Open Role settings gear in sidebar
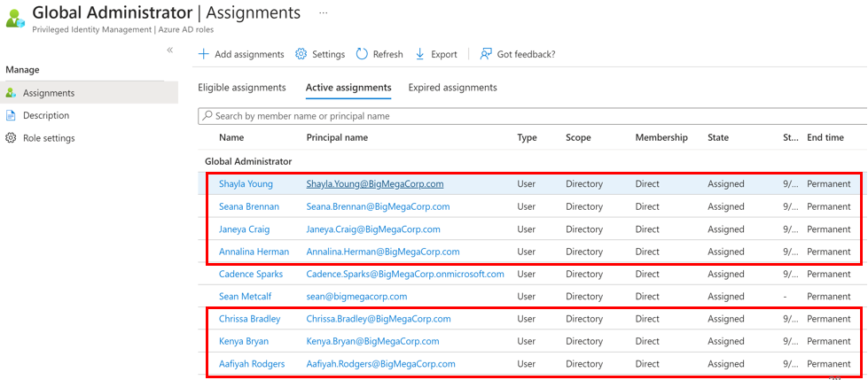The width and height of the screenshot is (868, 380). [11, 138]
